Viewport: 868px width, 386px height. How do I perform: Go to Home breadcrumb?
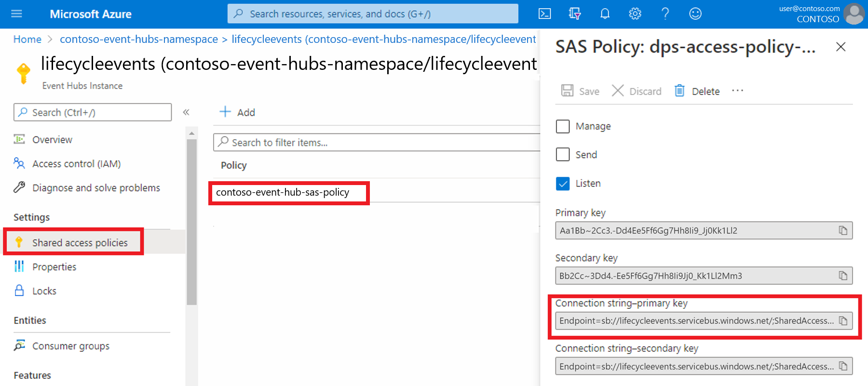[27, 39]
